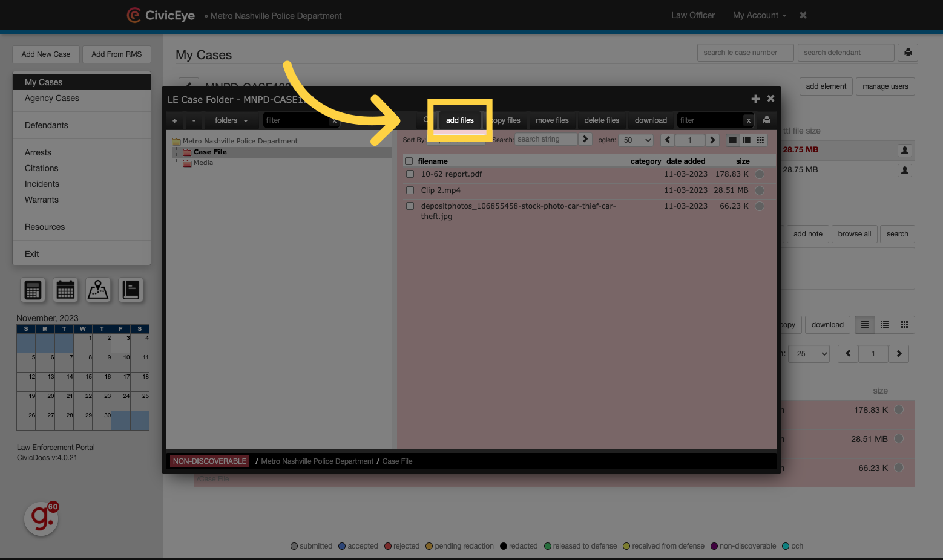This screenshot has width=943, height=560.
Task: Click the grammarly badge icon
Action: (x=42, y=518)
